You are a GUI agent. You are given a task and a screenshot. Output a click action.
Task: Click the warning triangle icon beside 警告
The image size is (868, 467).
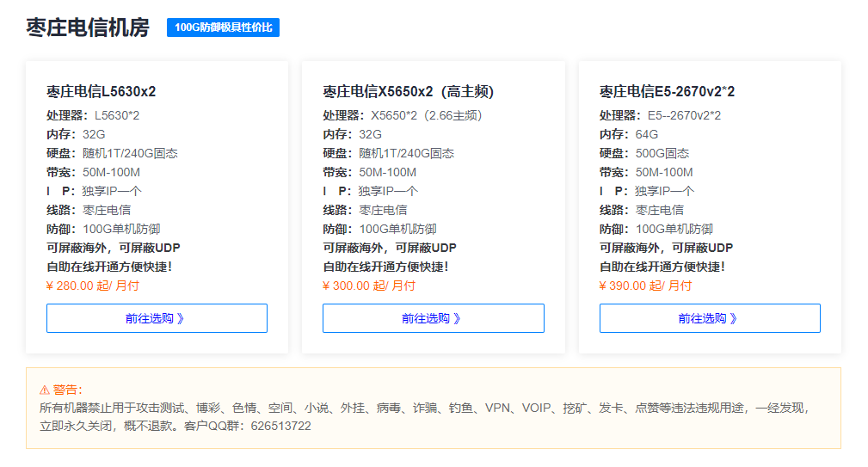tap(44, 390)
